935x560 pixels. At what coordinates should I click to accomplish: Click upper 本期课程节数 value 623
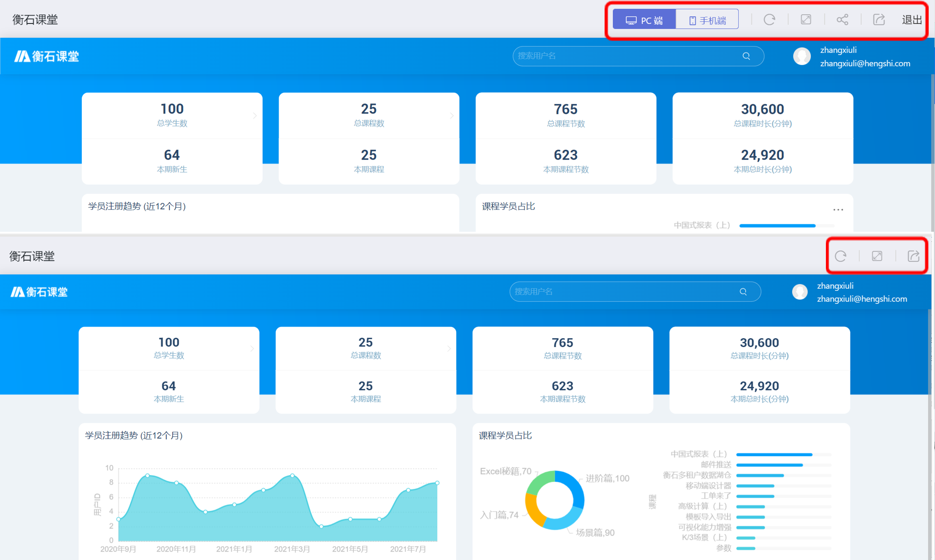pyautogui.click(x=565, y=155)
